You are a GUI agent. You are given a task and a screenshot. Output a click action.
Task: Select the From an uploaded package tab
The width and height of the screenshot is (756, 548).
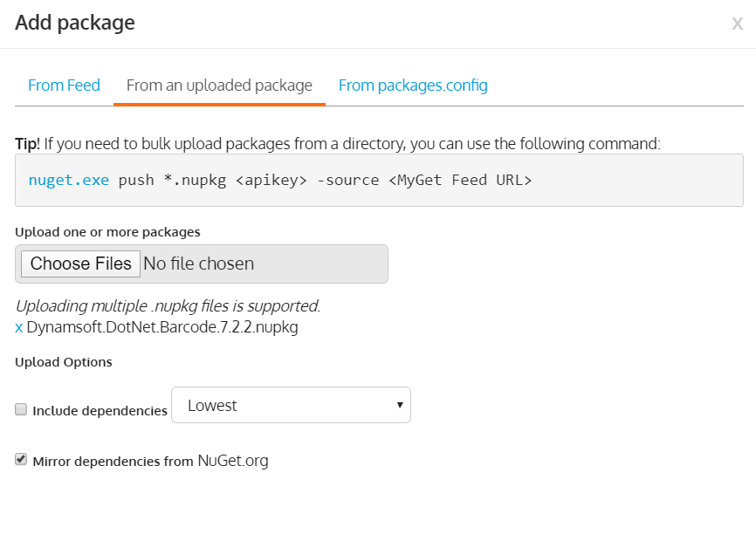tap(219, 86)
